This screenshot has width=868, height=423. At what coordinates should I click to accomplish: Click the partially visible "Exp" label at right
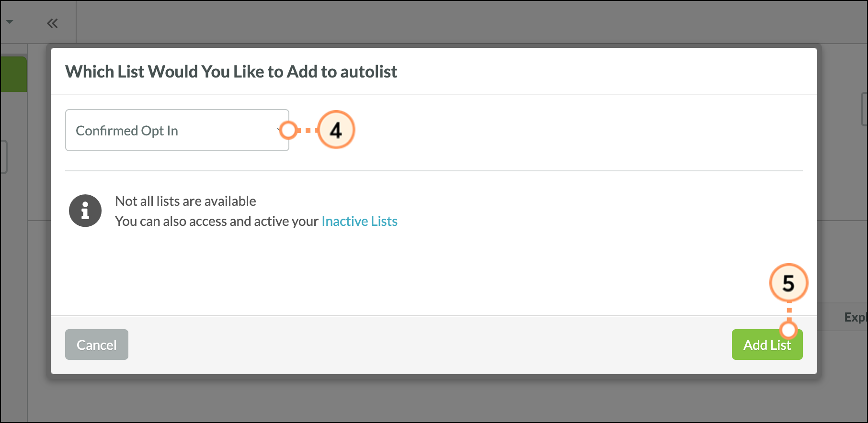click(x=855, y=317)
